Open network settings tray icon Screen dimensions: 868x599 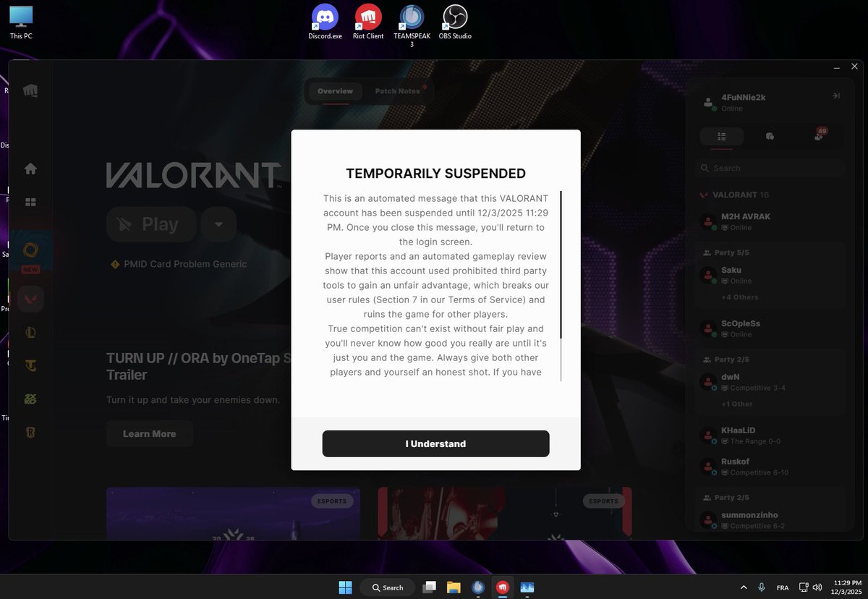tap(804, 587)
